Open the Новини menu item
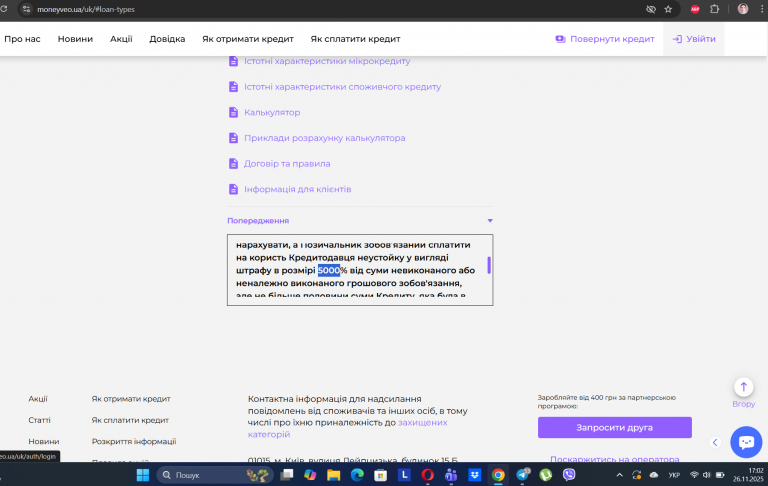The width and height of the screenshot is (768, 486). point(75,39)
